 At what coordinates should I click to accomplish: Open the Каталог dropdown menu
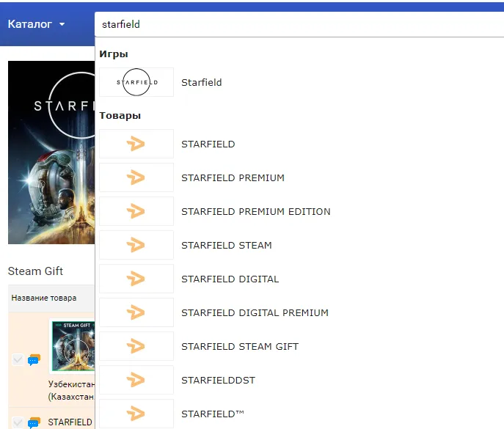tap(36, 24)
